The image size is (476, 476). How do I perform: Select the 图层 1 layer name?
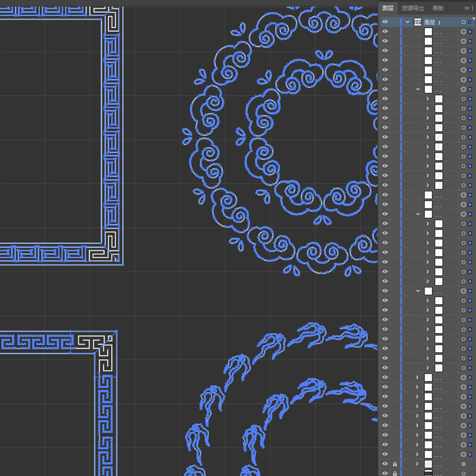pos(432,22)
